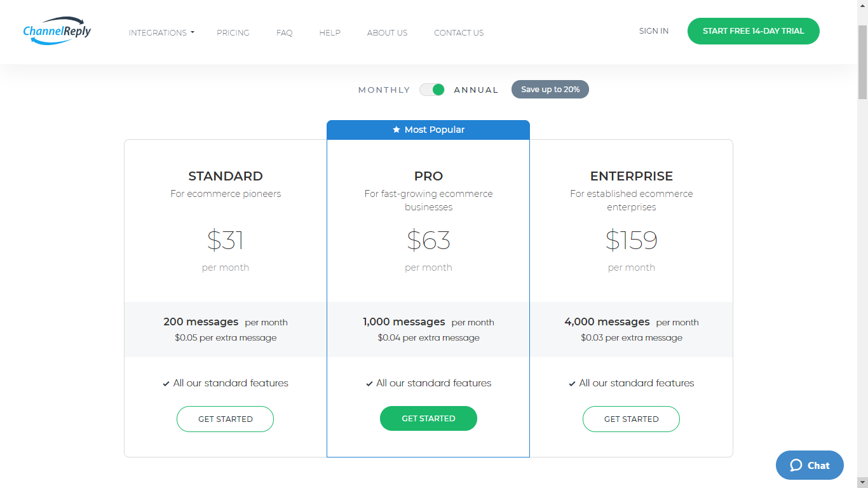Open the Contact Us page
This screenshot has height=488, width=868.
click(x=459, y=32)
